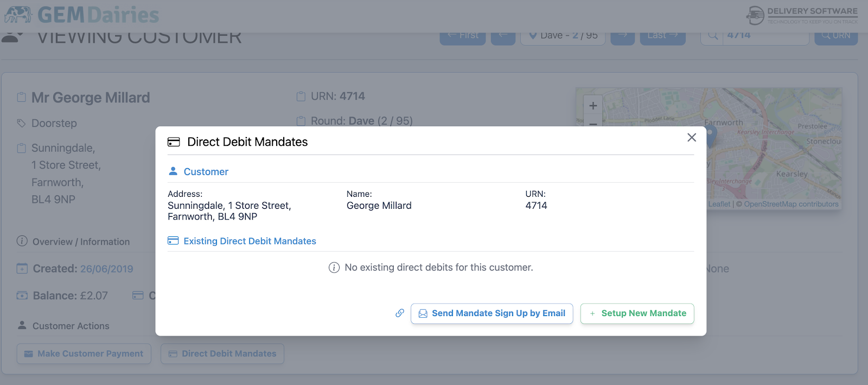Click the clipboard icon next to Sunningdale address
868x385 pixels.
pyautogui.click(x=22, y=148)
